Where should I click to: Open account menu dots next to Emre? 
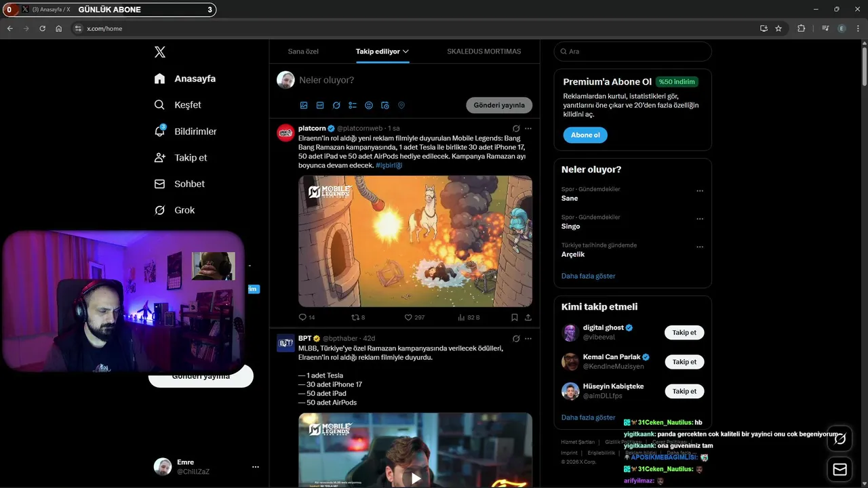[x=256, y=467]
